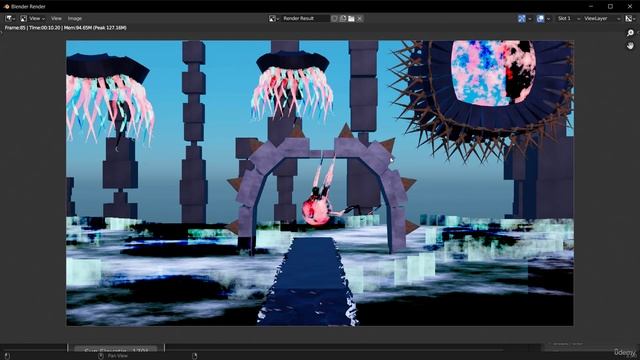Open the gizmo options dropdown arrow
Viewport: 640px width, 360px height.
(x=530, y=18)
